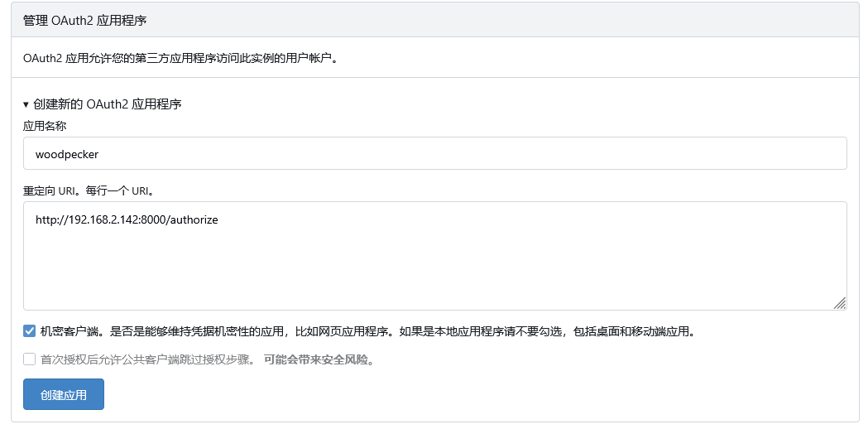This screenshot has width=868, height=429.
Task: Focus the 应用名称 input field
Action: coord(434,153)
